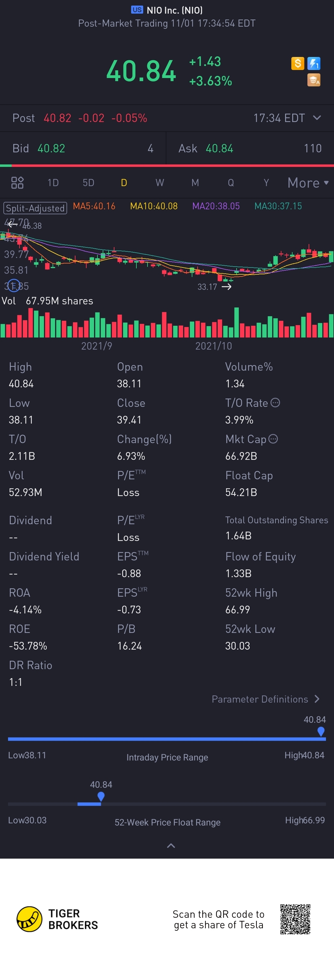Tap the blue lightning bolt badge icon
Screen dimensions: 334x980
tap(314, 63)
